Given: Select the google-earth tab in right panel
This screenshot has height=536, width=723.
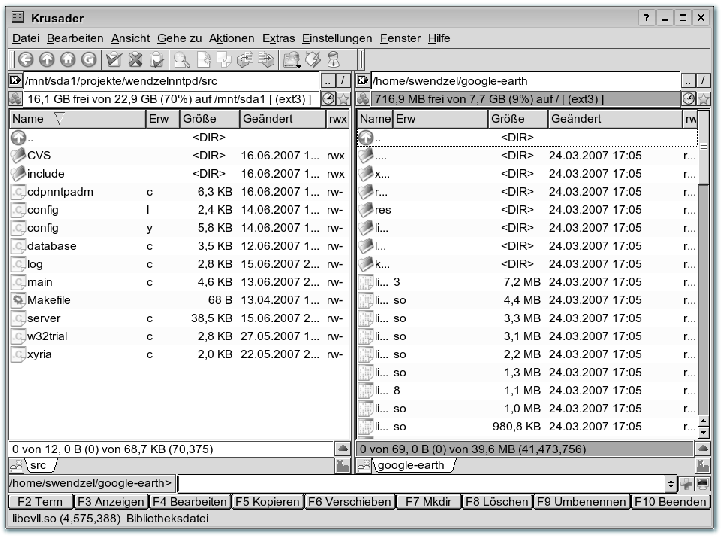Looking at the screenshot, I should coord(412,466).
